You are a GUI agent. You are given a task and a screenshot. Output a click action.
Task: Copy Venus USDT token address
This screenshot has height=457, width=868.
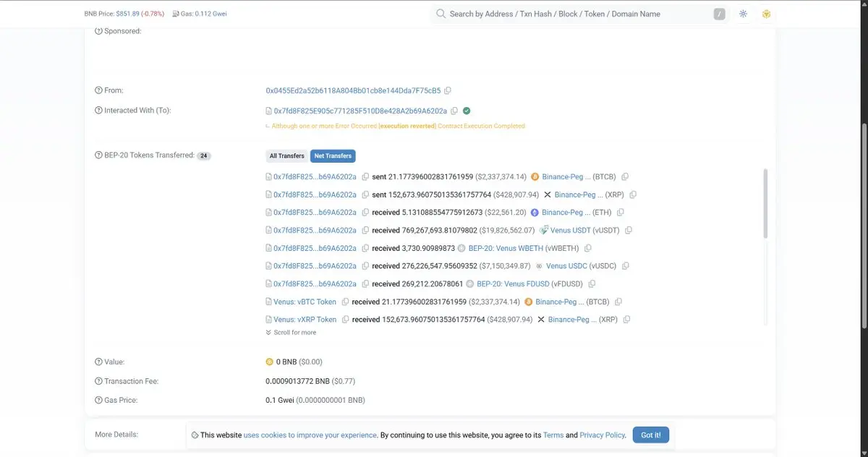[x=629, y=230]
